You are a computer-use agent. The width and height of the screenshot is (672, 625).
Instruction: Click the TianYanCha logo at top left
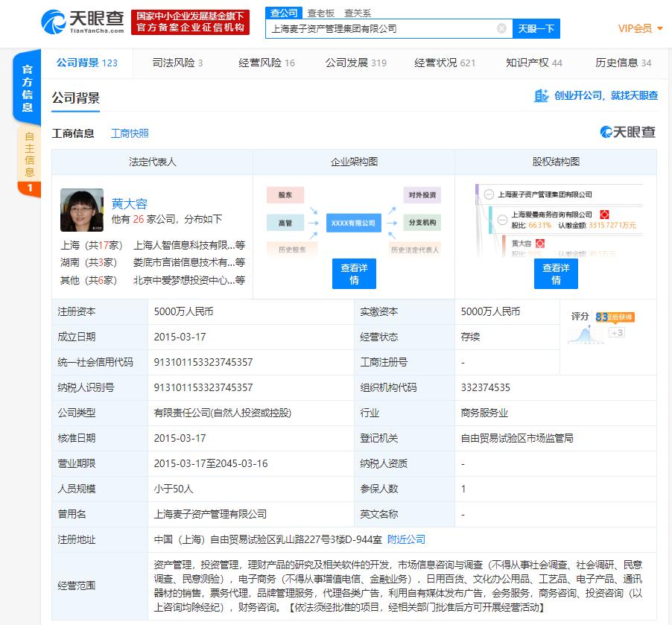click(80, 22)
